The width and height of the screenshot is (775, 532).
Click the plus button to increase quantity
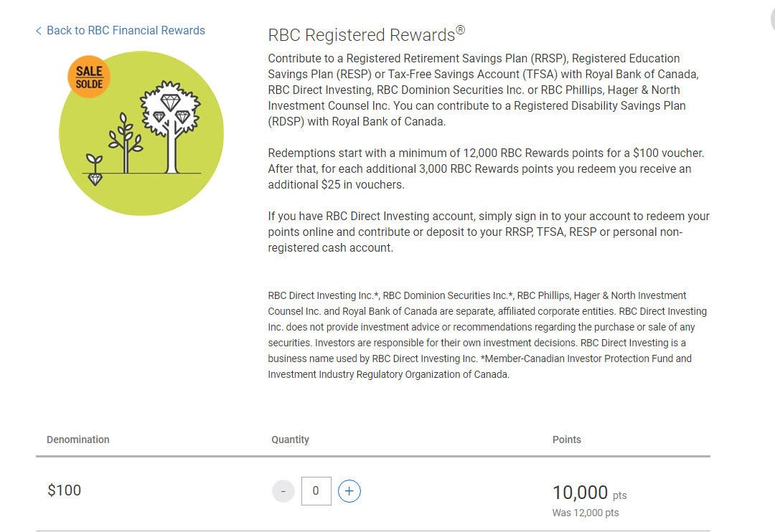(x=349, y=491)
